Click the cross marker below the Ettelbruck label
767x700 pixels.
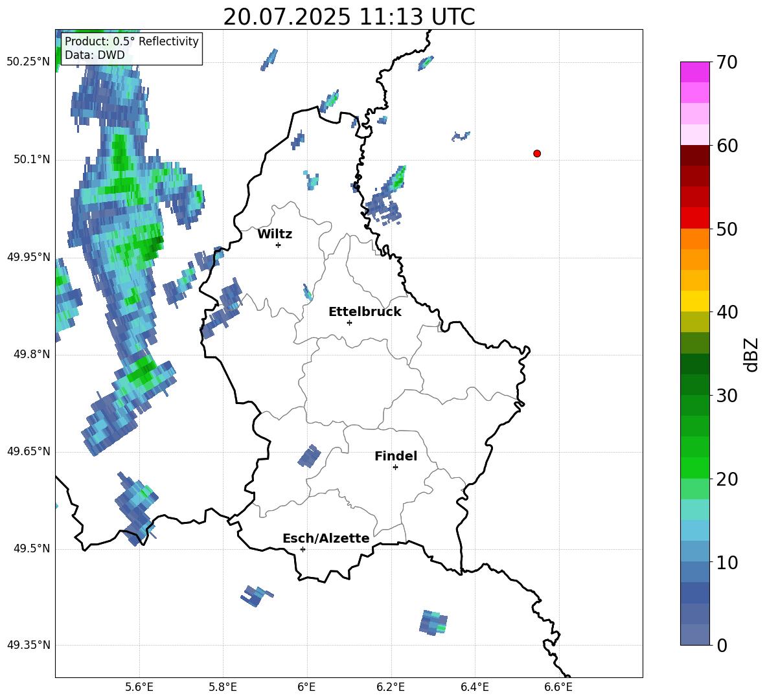tap(349, 322)
